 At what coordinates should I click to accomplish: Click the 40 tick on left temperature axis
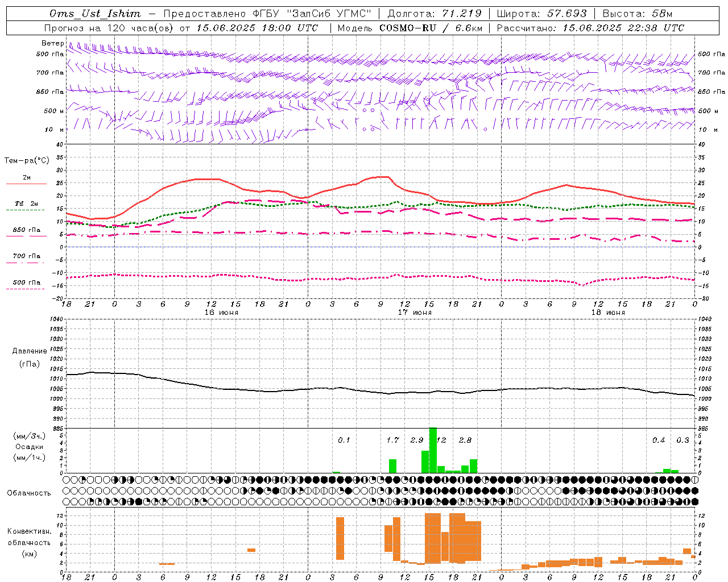pyautogui.click(x=59, y=144)
